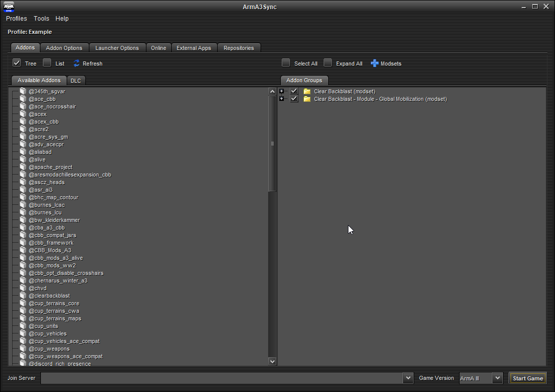555x392 pixels.
Task: Open the Join Server dropdown arrow
Action: point(408,378)
